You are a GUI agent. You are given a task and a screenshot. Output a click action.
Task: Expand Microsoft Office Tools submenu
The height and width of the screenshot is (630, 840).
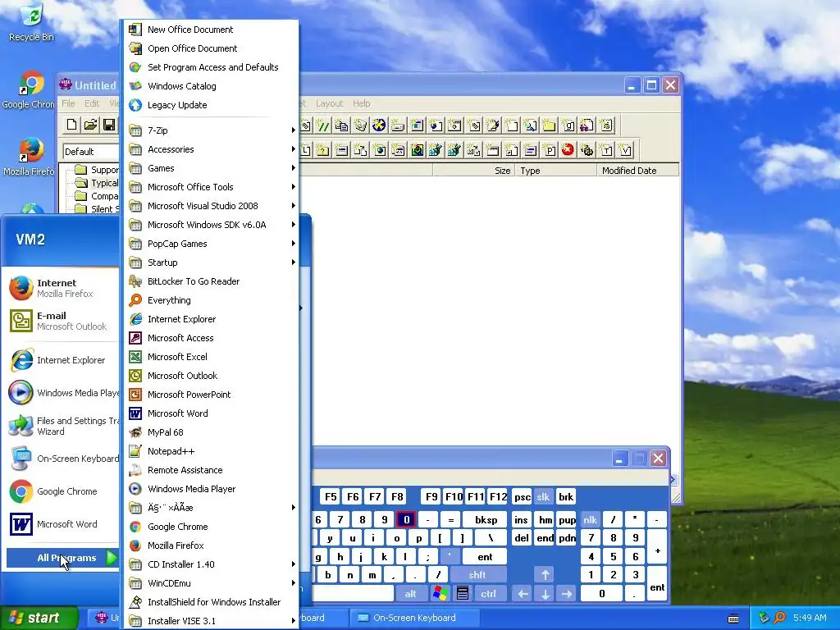tap(211, 187)
